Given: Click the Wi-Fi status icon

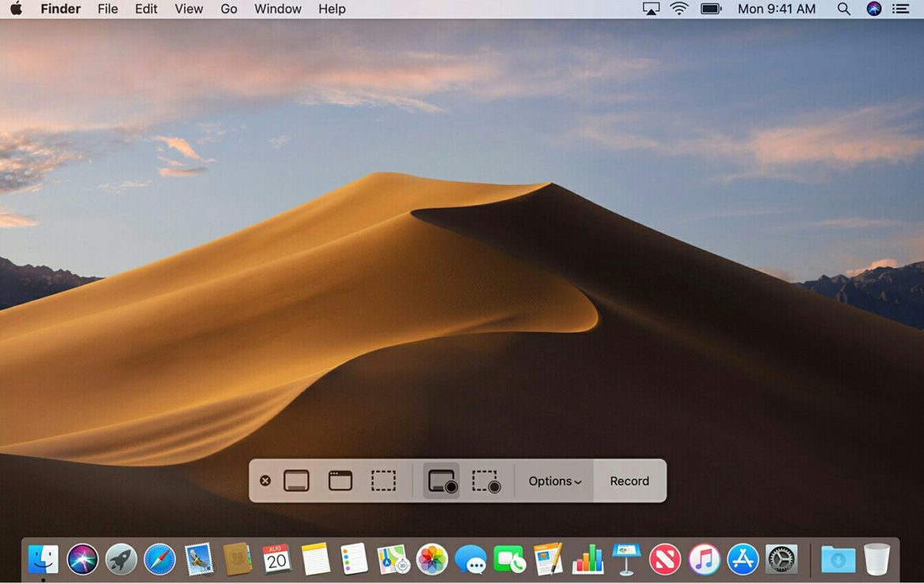Looking at the screenshot, I should (x=678, y=9).
